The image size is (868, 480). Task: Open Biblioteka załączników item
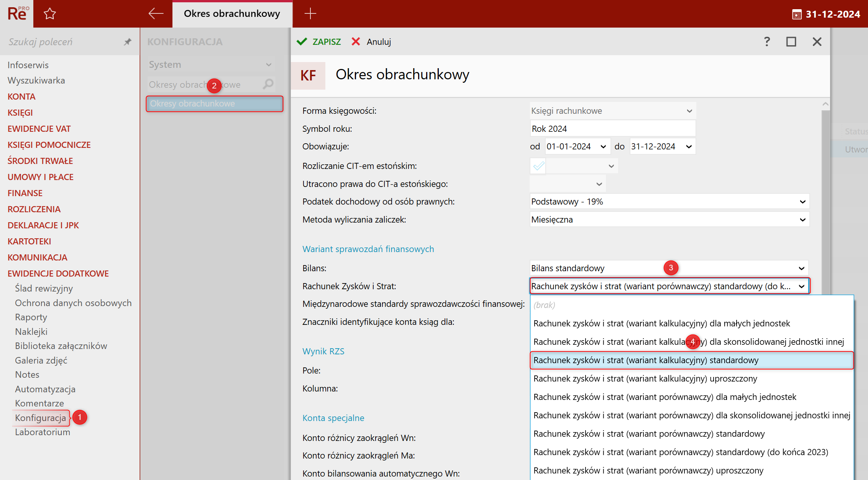click(x=61, y=346)
